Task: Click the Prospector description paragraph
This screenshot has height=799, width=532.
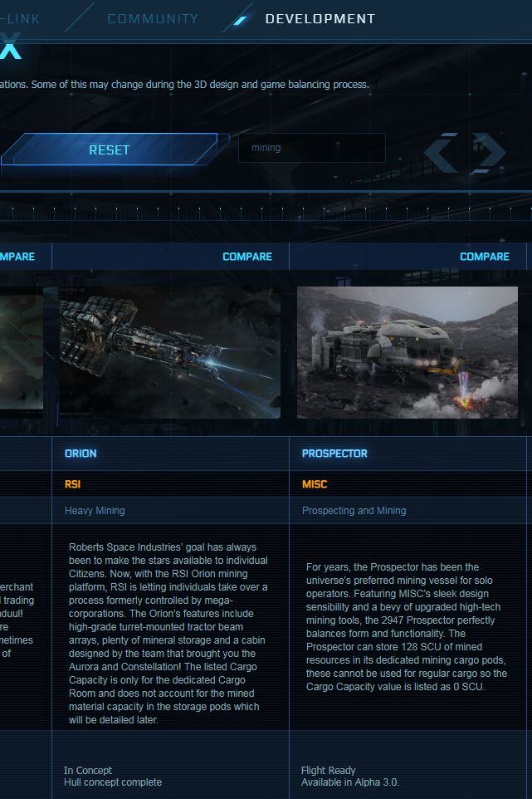Action: click(x=407, y=627)
